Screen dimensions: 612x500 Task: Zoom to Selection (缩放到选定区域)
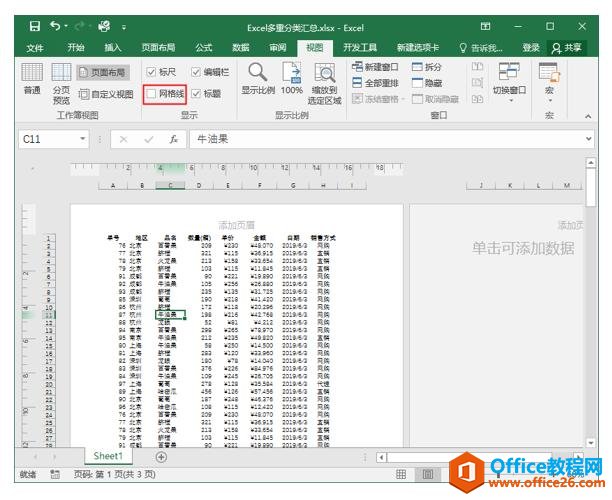[x=325, y=84]
